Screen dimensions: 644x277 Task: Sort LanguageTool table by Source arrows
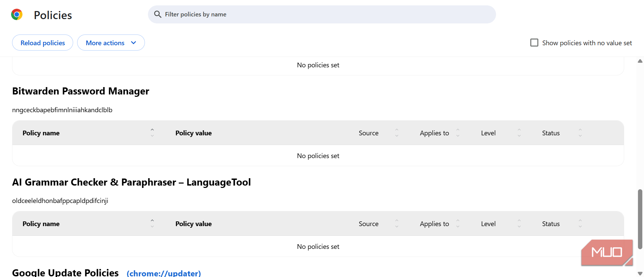397,223
